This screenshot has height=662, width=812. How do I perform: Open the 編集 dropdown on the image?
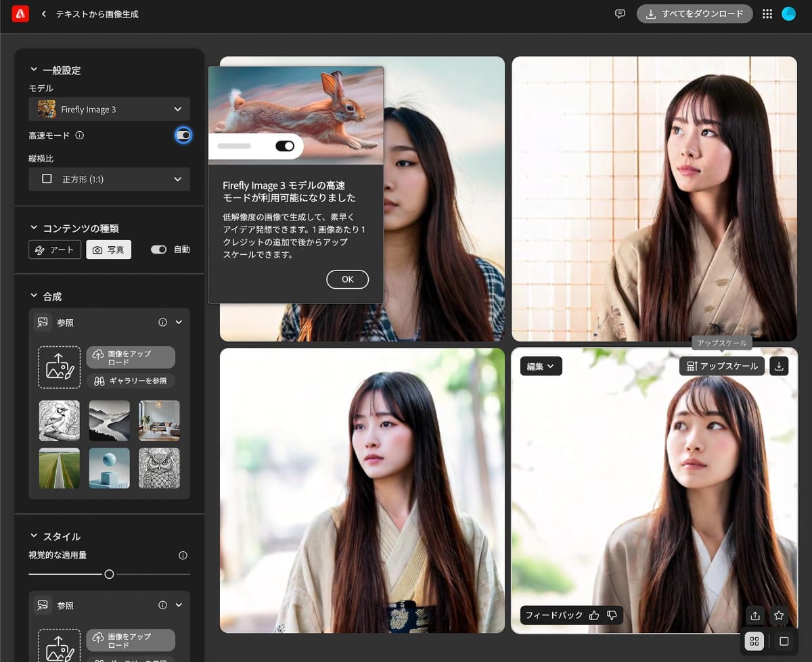[x=540, y=366]
